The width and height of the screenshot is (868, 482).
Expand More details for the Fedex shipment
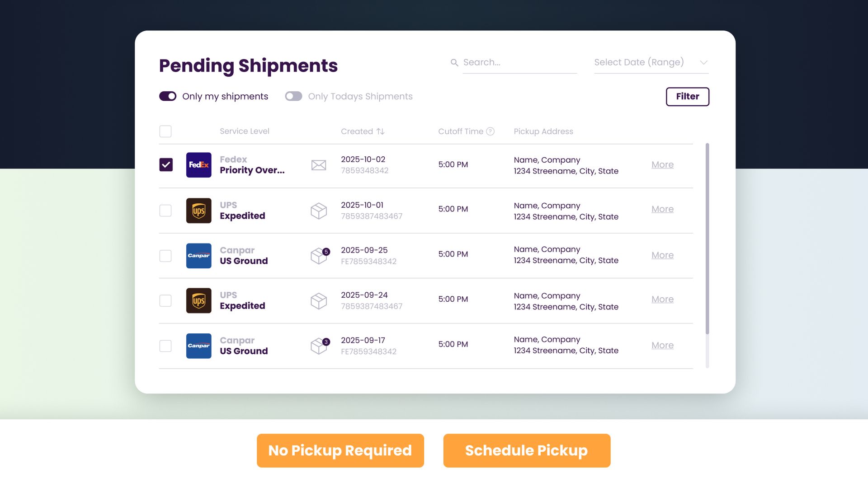point(662,165)
